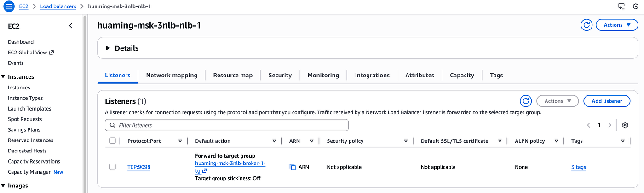Open CloudShell icon in top bar
Viewport: 644px width, 193px height.
tap(621, 6)
